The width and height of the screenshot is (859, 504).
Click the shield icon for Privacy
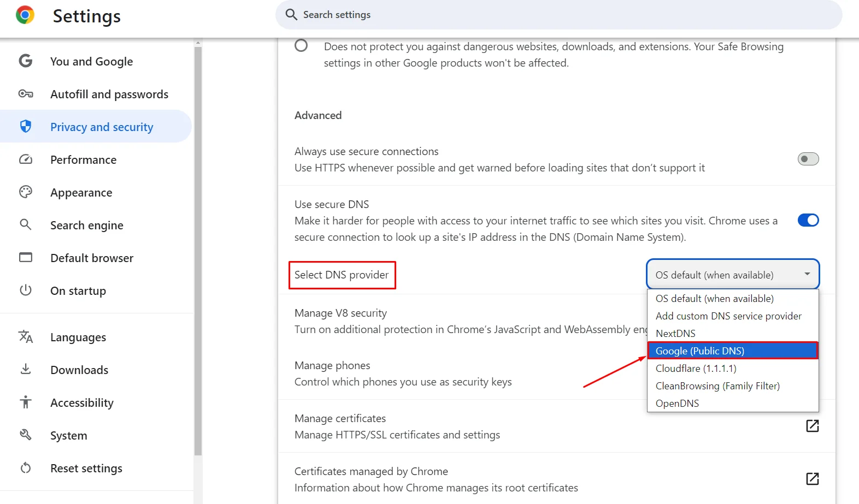(x=26, y=127)
